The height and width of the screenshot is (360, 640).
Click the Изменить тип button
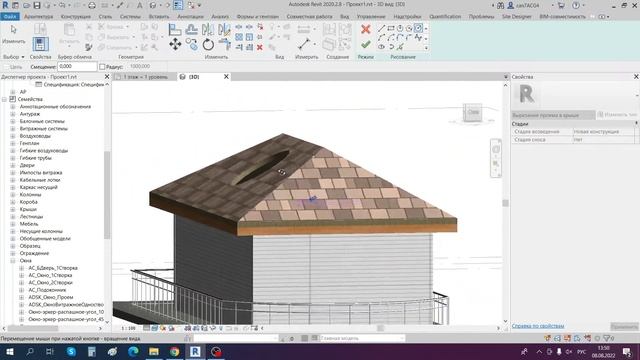tap(617, 115)
